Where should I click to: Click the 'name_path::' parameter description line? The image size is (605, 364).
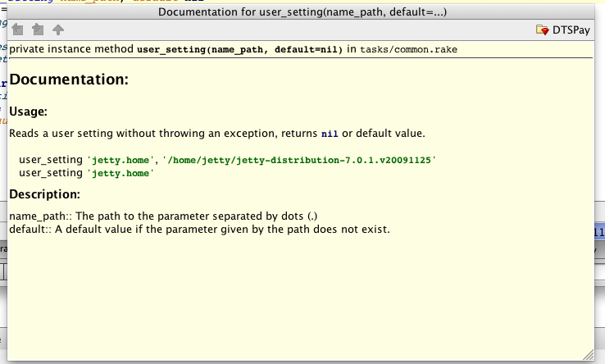163,216
